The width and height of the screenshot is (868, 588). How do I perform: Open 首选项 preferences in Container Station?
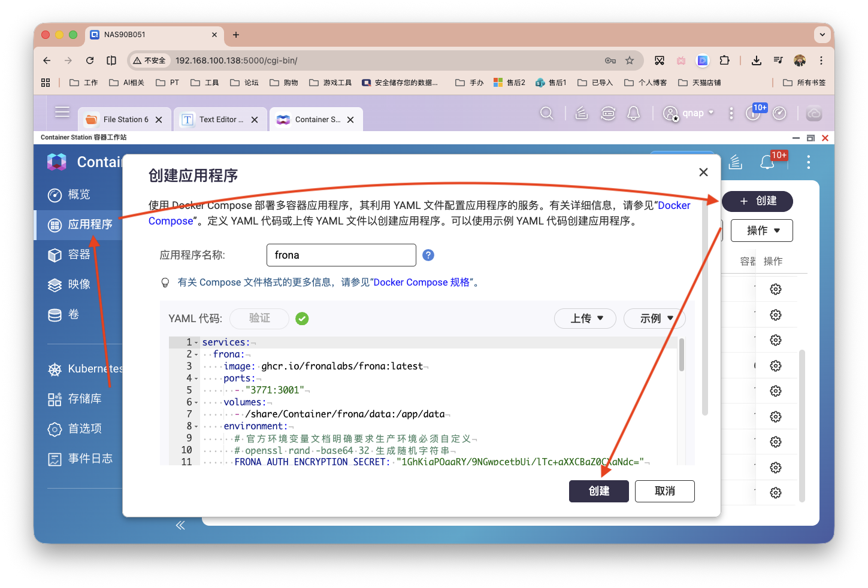84,428
